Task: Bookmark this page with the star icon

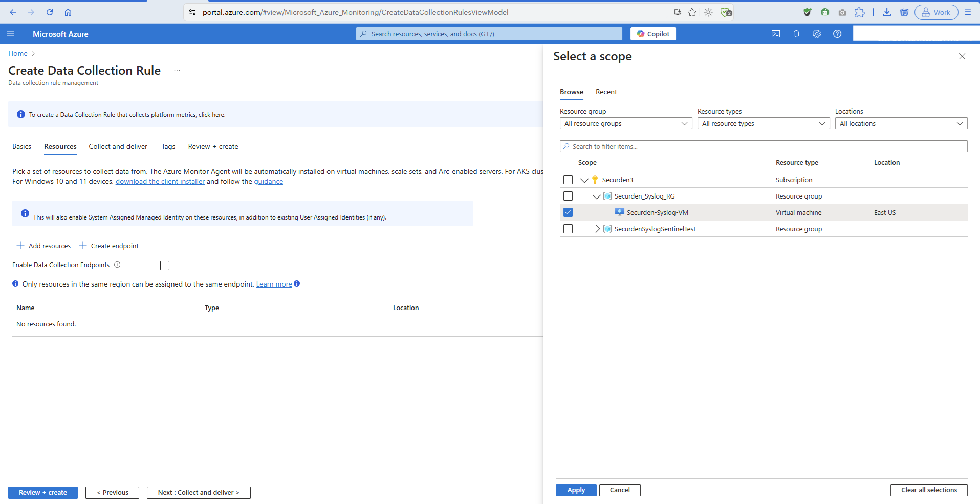Action: point(692,12)
